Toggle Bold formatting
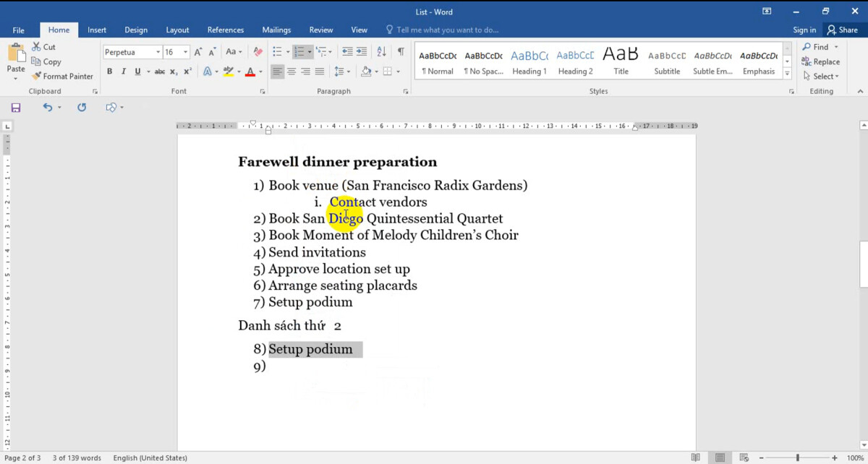This screenshot has height=464, width=868. pyautogui.click(x=110, y=72)
